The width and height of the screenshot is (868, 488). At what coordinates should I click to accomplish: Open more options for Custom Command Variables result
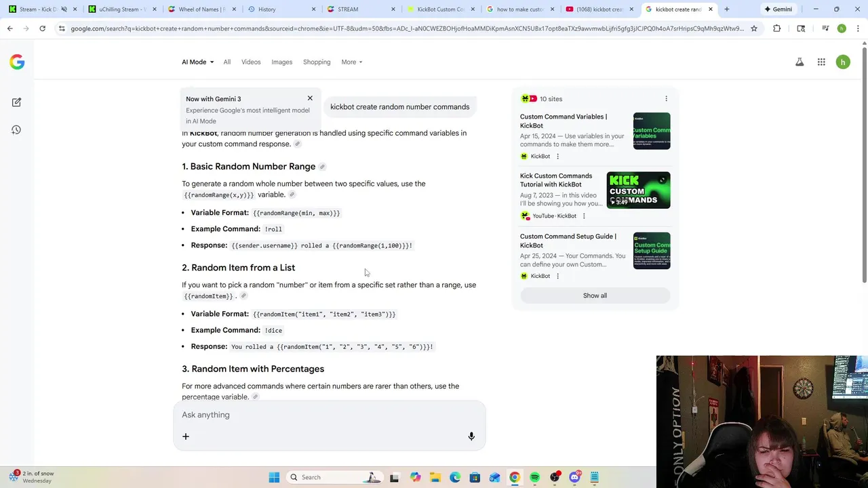pos(557,157)
